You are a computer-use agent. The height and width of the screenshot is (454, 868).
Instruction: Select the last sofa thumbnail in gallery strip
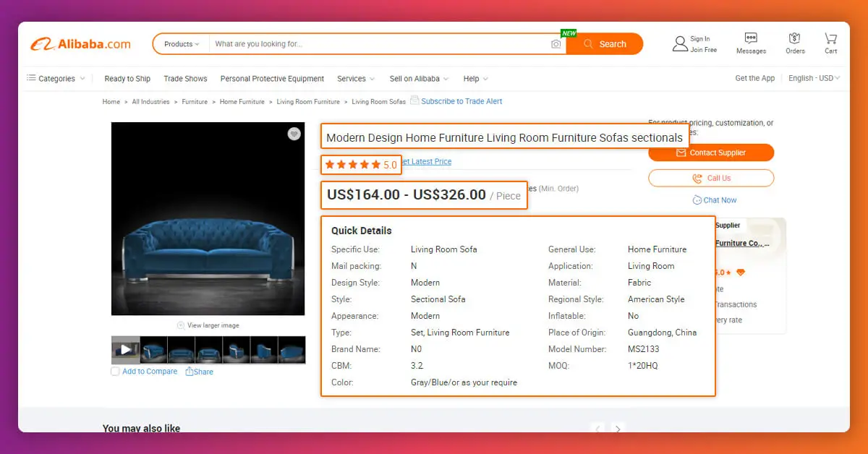point(292,350)
